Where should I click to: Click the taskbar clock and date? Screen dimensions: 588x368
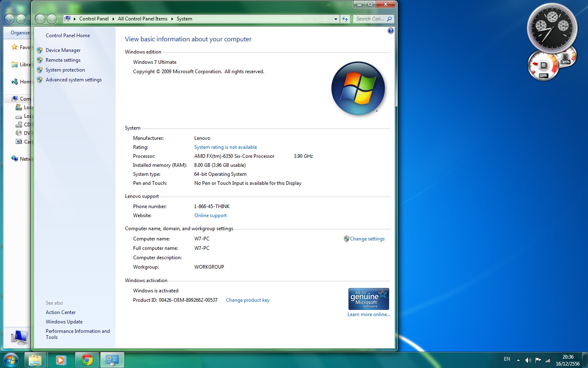[568, 360]
